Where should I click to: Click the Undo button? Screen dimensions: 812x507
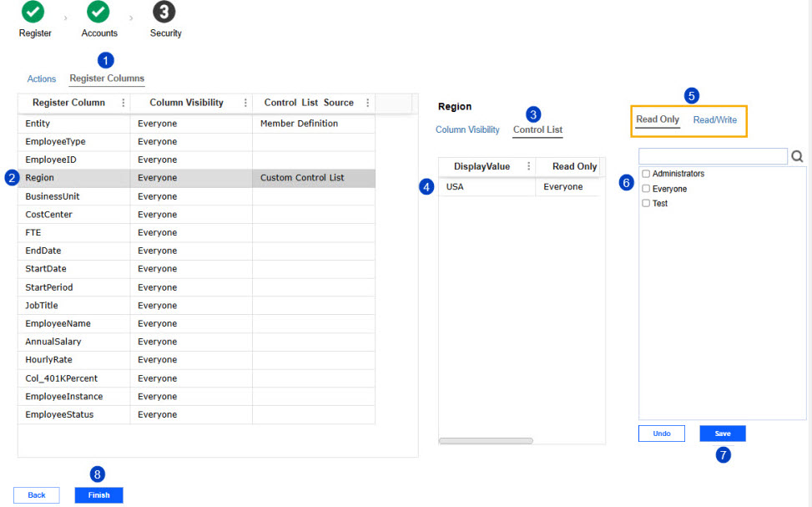661,433
